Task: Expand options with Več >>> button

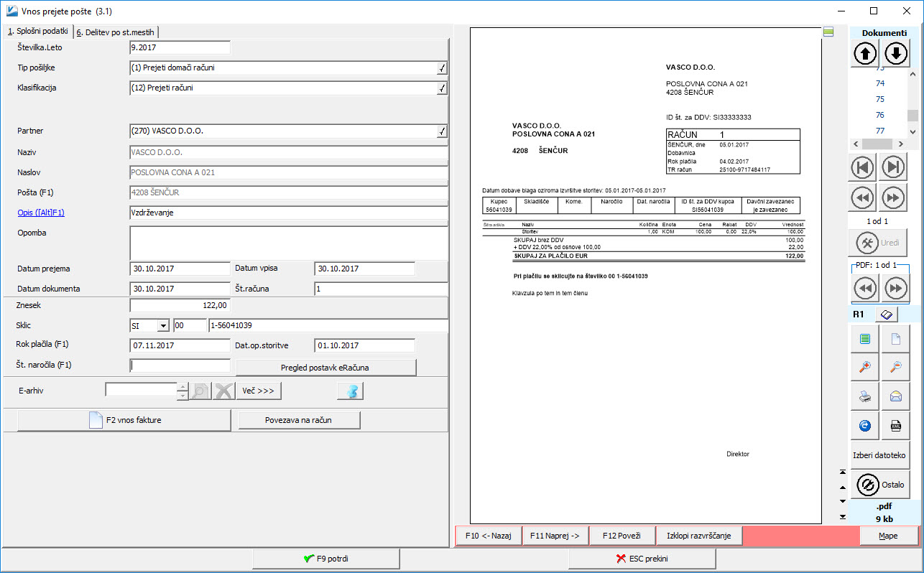Action: pos(259,391)
